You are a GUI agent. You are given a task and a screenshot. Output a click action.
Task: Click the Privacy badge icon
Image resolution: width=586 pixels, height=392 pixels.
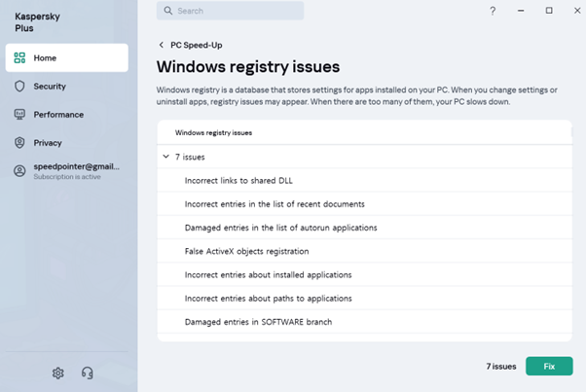click(x=19, y=143)
